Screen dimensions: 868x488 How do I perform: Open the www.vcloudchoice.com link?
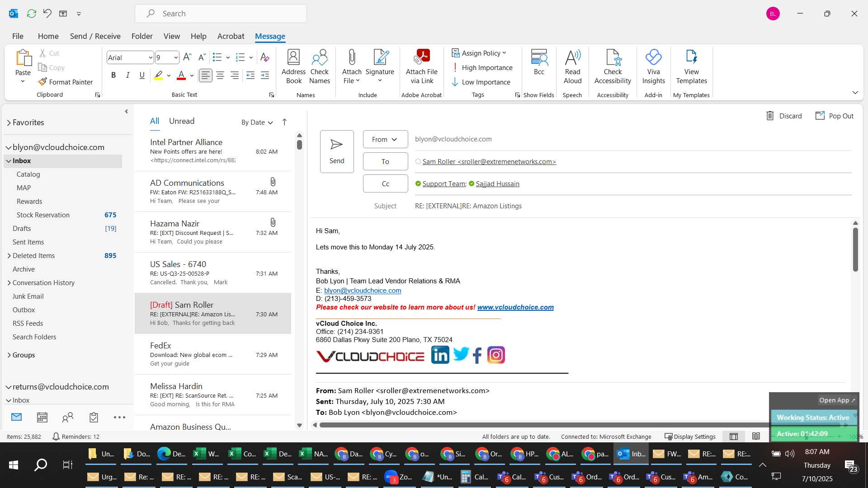point(515,307)
